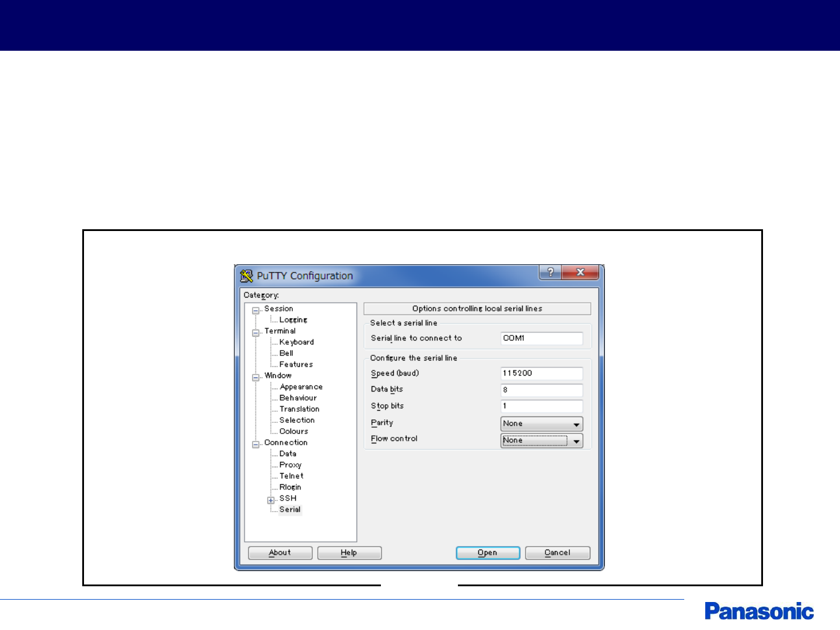The width and height of the screenshot is (840, 630).
Task: Click the Help button
Action: click(x=349, y=553)
